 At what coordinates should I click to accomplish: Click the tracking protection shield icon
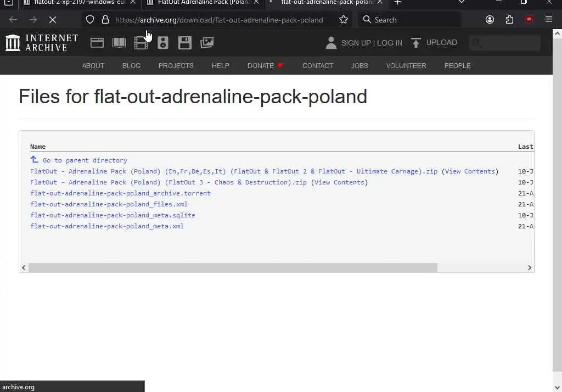90,20
